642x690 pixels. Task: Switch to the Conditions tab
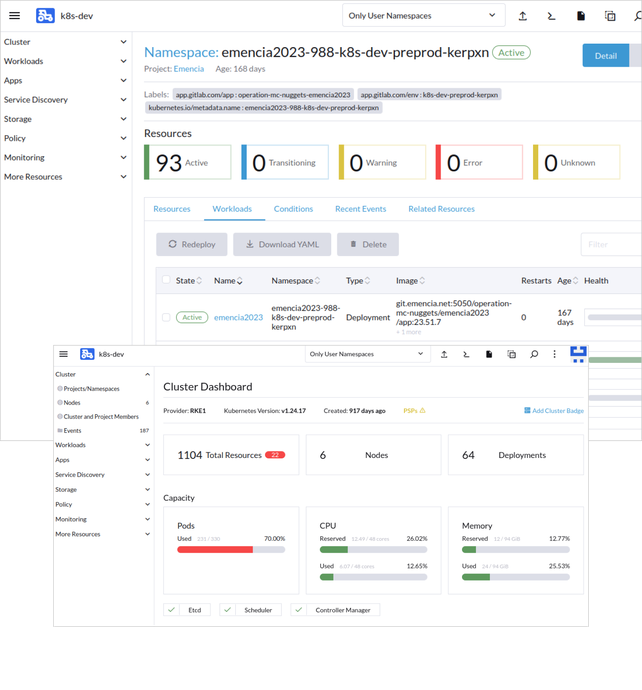pos(293,209)
